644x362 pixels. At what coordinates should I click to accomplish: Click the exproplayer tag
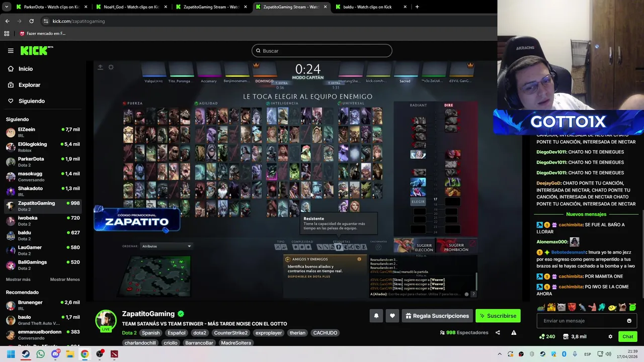tap(269, 333)
